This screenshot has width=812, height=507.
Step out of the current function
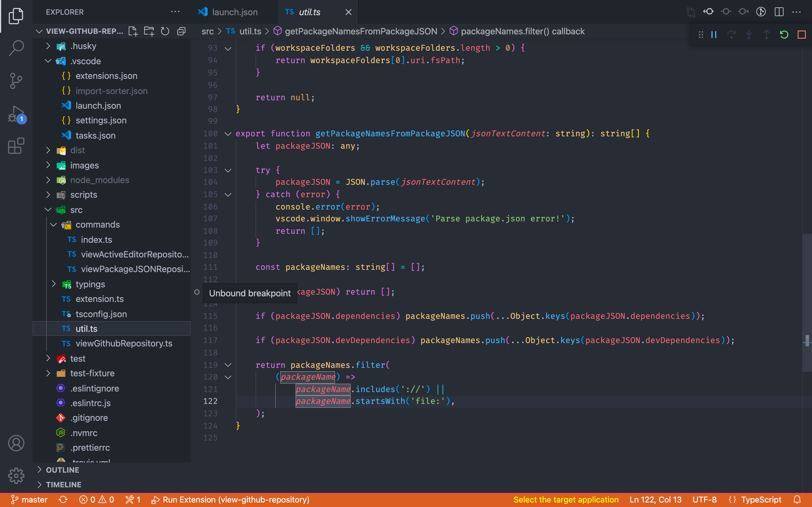coord(766,34)
